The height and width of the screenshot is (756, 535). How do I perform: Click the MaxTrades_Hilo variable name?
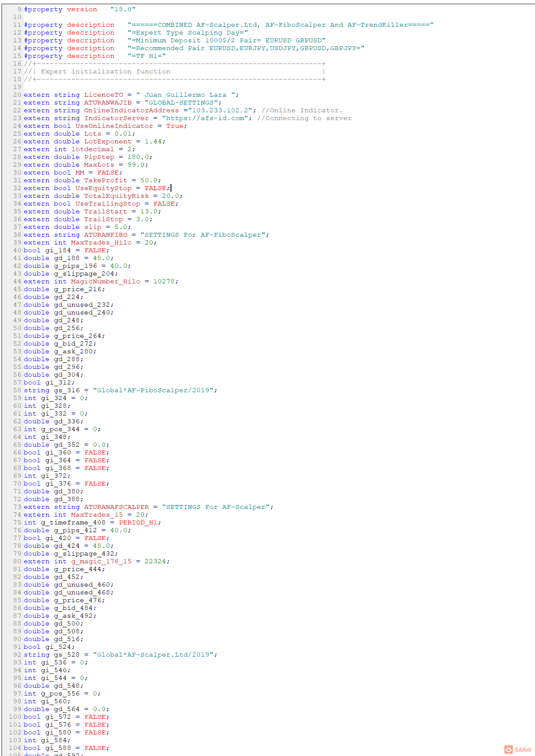click(101, 242)
